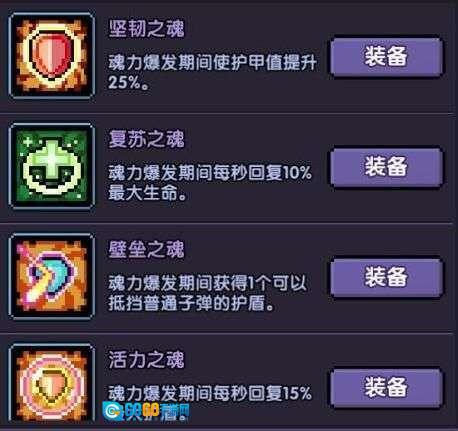Click the blue G watermark logo
This screenshot has width=458, height=431.
[113, 411]
